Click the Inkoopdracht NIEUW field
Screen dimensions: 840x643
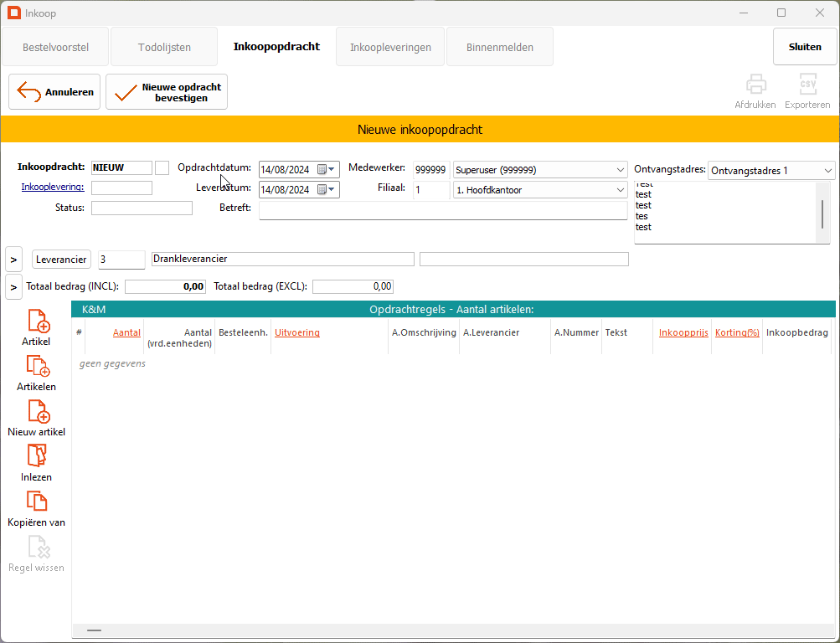[x=121, y=167]
